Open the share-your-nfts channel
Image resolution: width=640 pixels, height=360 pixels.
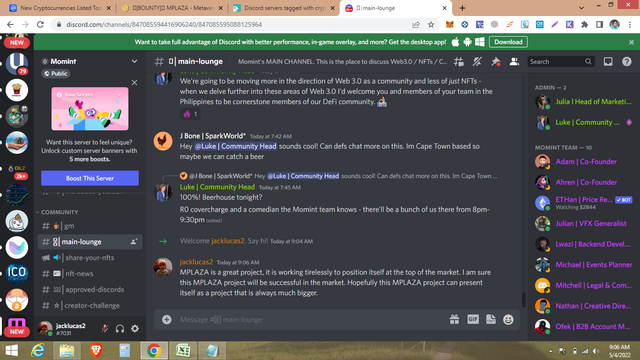tap(90, 258)
